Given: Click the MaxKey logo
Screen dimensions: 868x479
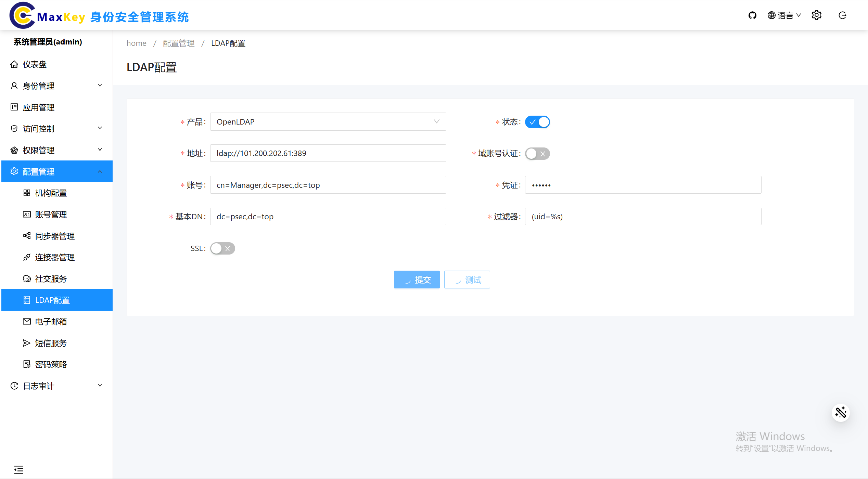Looking at the screenshot, I should (x=23, y=15).
